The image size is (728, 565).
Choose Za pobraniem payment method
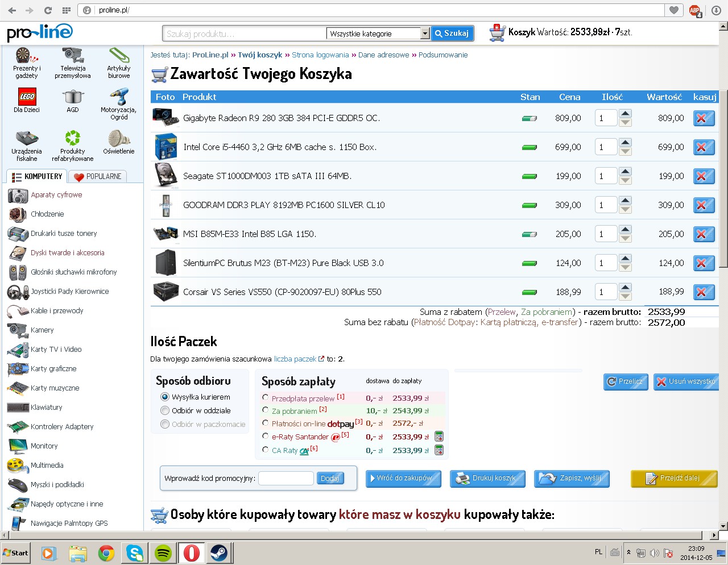(x=266, y=410)
